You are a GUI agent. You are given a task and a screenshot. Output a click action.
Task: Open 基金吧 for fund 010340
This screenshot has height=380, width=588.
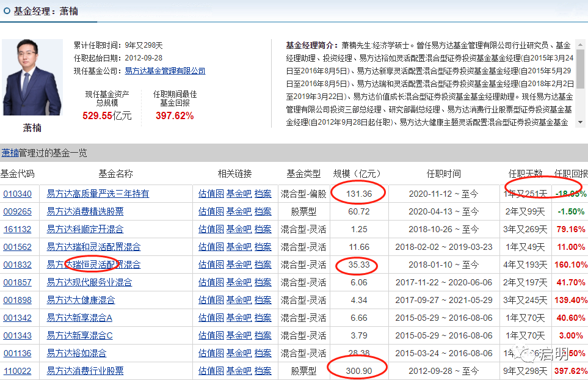(x=239, y=194)
